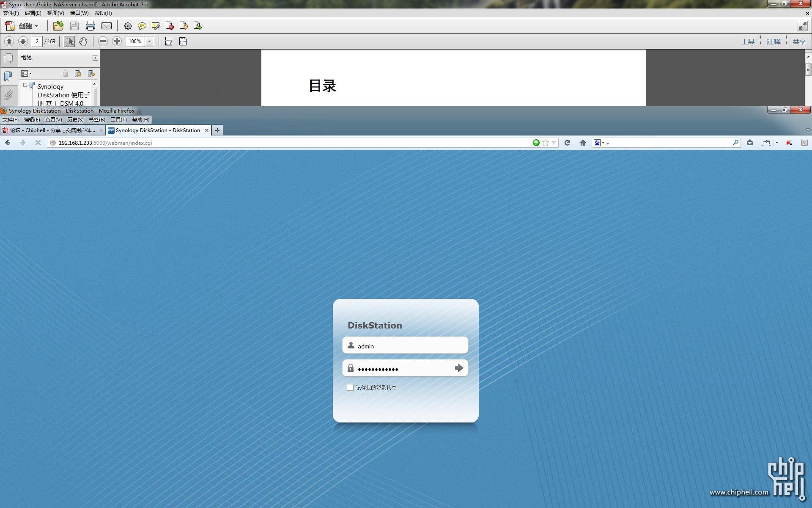Image resolution: width=812 pixels, height=508 pixels.
Task: Collapse the Synology DiskStation bookmark tree node
Action: [x=25, y=85]
